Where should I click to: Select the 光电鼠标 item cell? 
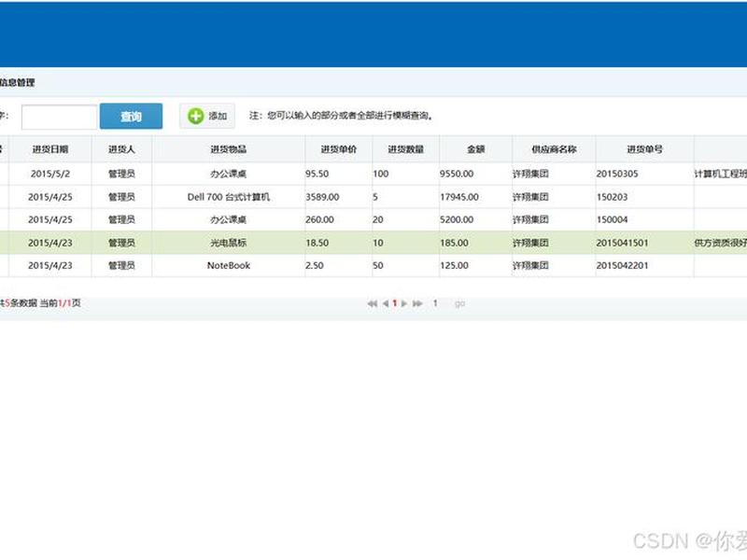(229, 243)
